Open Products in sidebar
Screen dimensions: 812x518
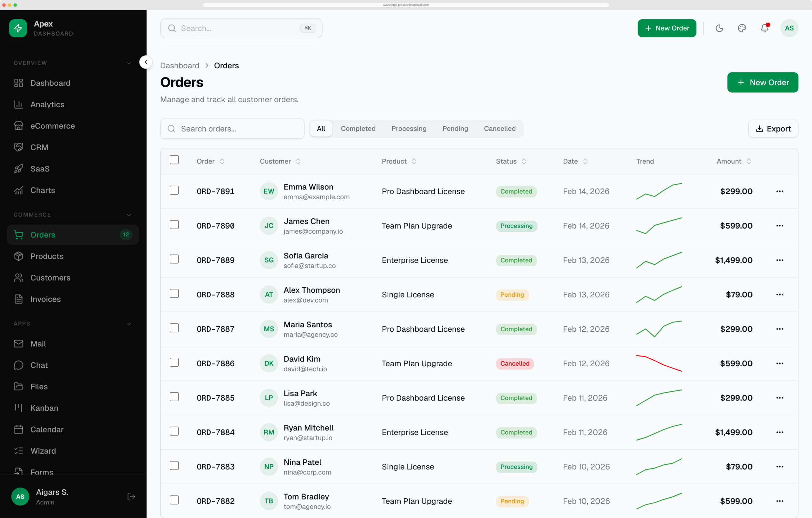[73, 256]
